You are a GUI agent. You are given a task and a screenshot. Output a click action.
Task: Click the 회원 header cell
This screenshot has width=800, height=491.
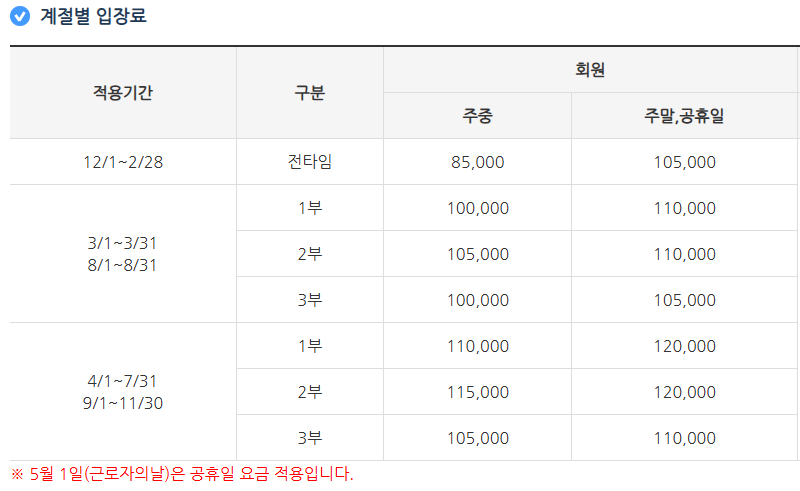[x=590, y=70]
